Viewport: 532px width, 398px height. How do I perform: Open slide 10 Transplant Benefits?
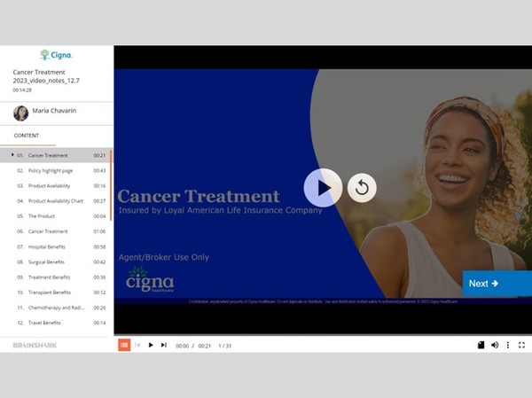[48, 292]
